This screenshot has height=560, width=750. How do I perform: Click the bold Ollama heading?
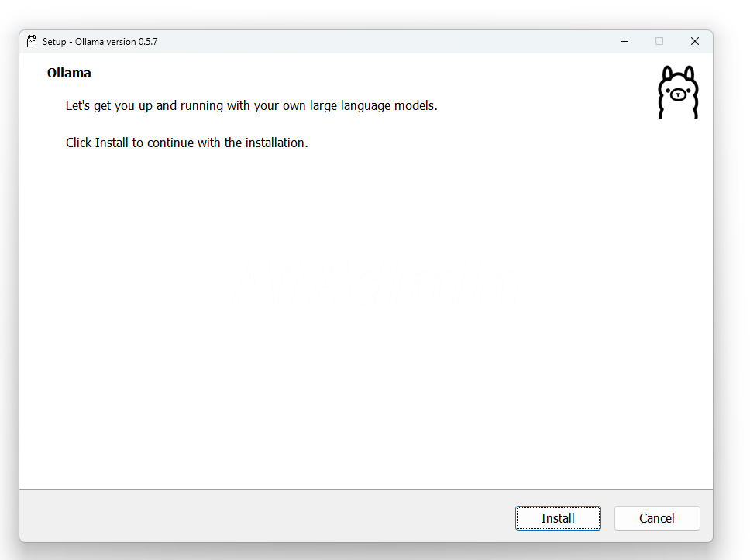69,74
